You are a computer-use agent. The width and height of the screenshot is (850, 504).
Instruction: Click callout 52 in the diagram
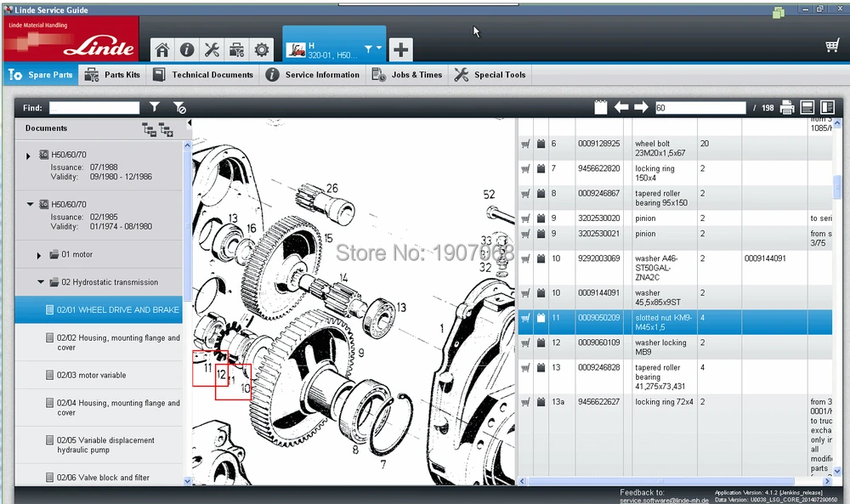point(489,195)
